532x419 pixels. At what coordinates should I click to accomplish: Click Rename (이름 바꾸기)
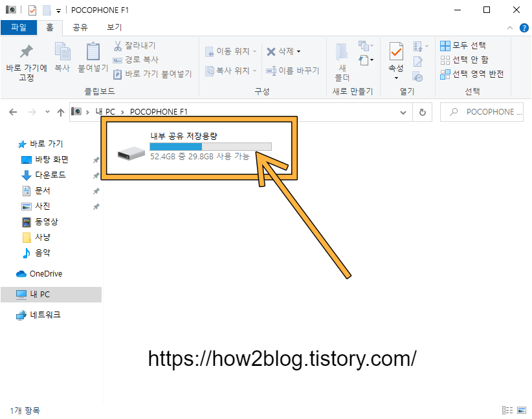click(x=293, y=71)
